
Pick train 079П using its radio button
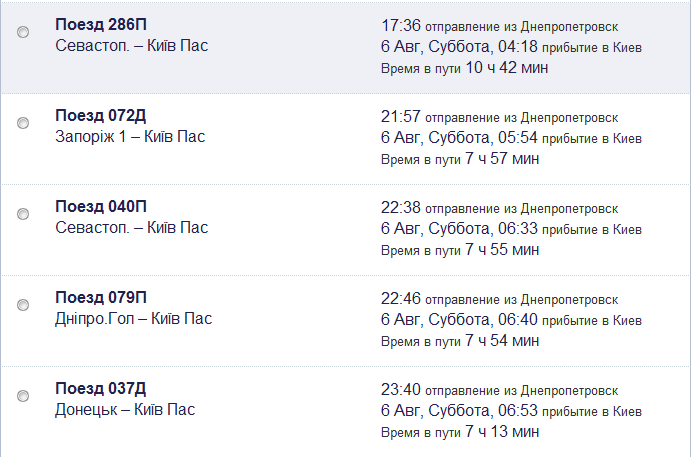(23, 305)
